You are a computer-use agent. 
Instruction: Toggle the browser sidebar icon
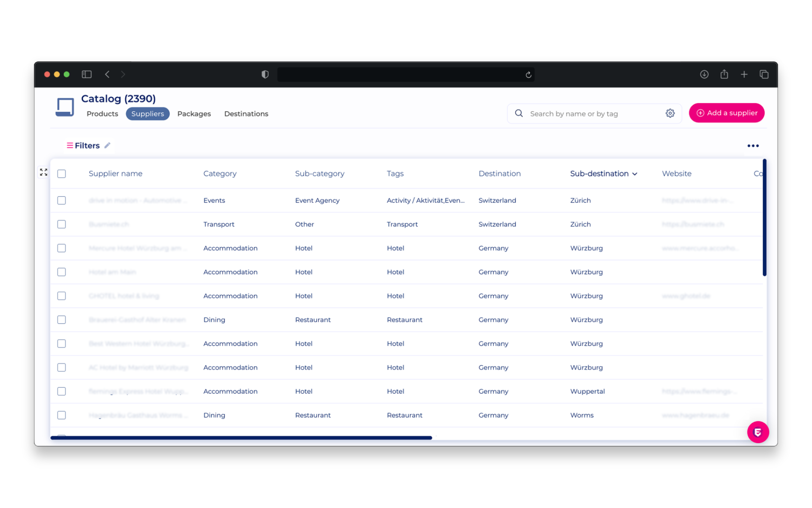coord(87,74)
